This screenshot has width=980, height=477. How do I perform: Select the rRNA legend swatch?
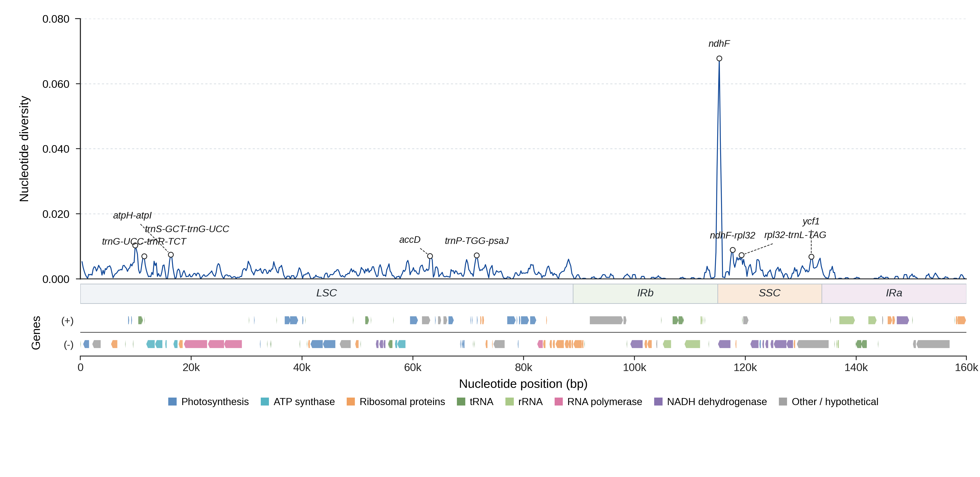(x=510, y=402)
